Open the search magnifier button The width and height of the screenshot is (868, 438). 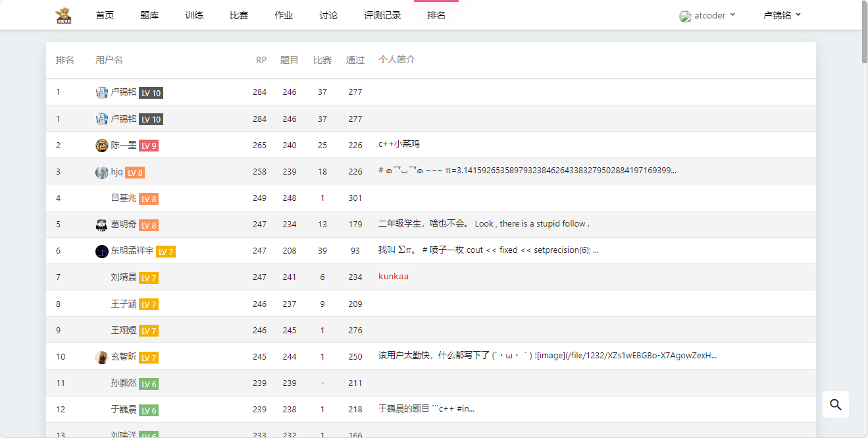pos(835,404)
